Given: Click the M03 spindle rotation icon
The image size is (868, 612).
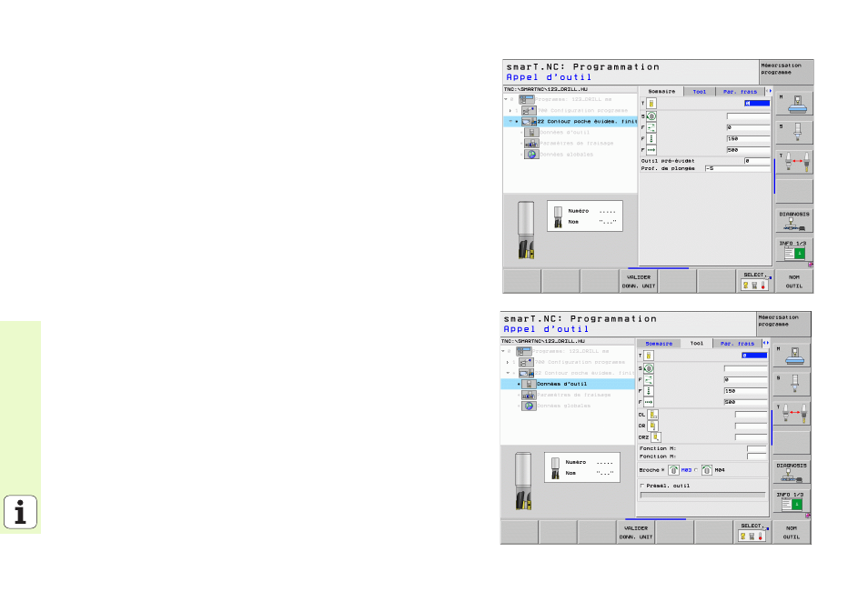Looking at the screenshot, I should pos(673,470).
